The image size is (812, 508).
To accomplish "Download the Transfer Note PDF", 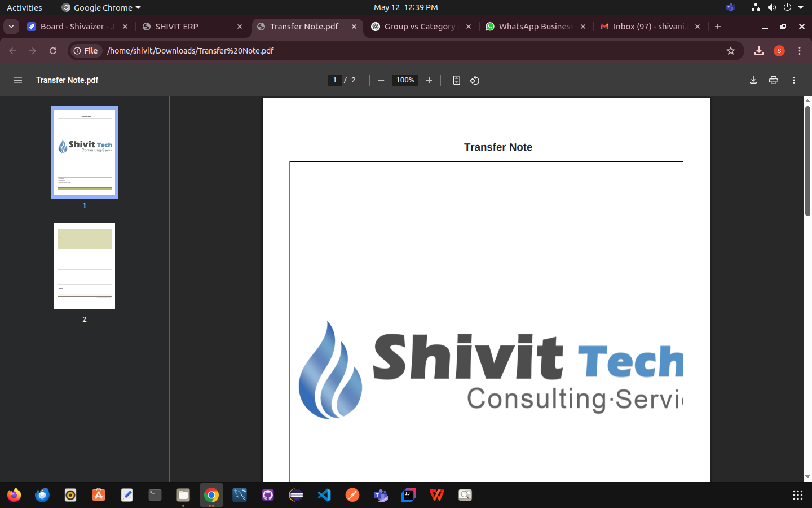I will click(x=753, y=80).
